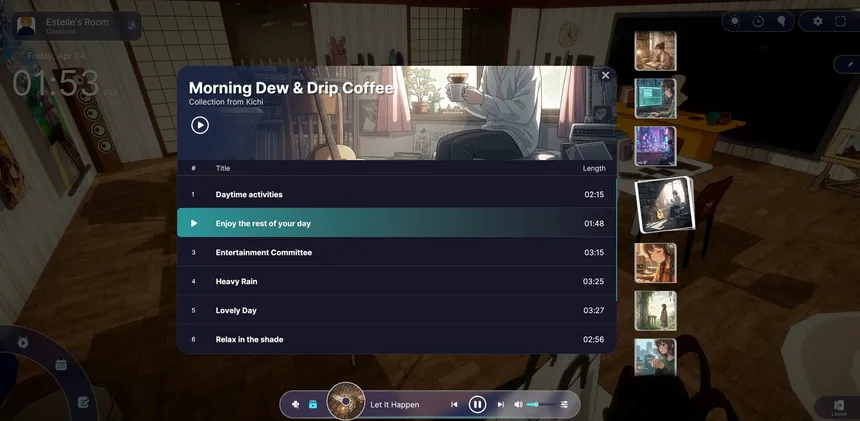Click the Leave room button
This screenshot has height=421, width=860.
click(x=839, y=408)
